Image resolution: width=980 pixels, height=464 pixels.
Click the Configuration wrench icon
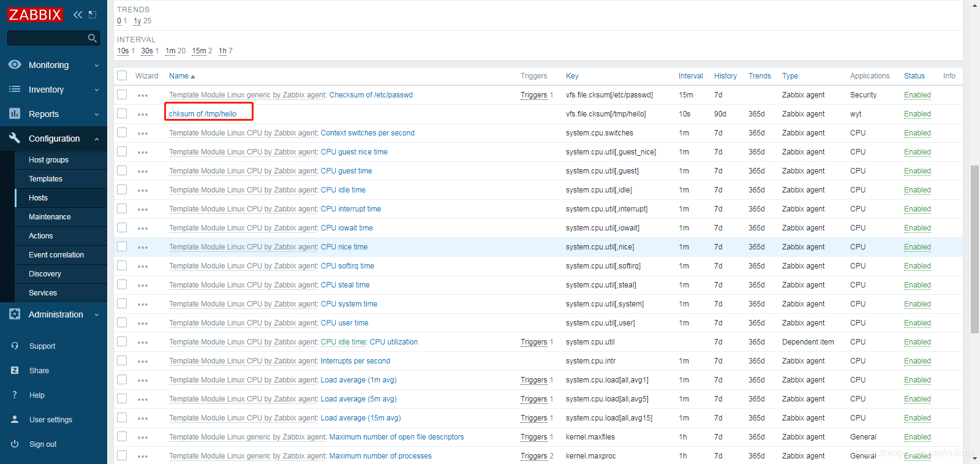pos(15,138)
